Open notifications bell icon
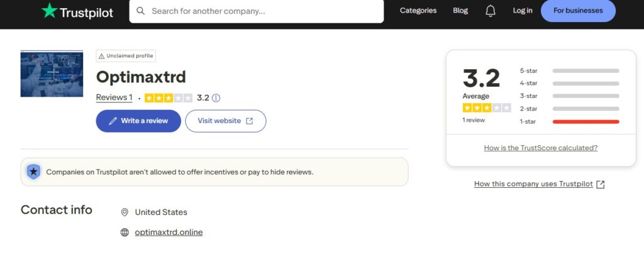Screen dimensions: 644x257 click(x=491, y=11)
